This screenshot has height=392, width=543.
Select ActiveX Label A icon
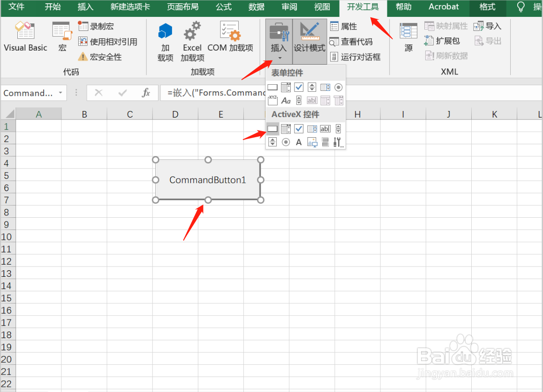coord(299,142)
